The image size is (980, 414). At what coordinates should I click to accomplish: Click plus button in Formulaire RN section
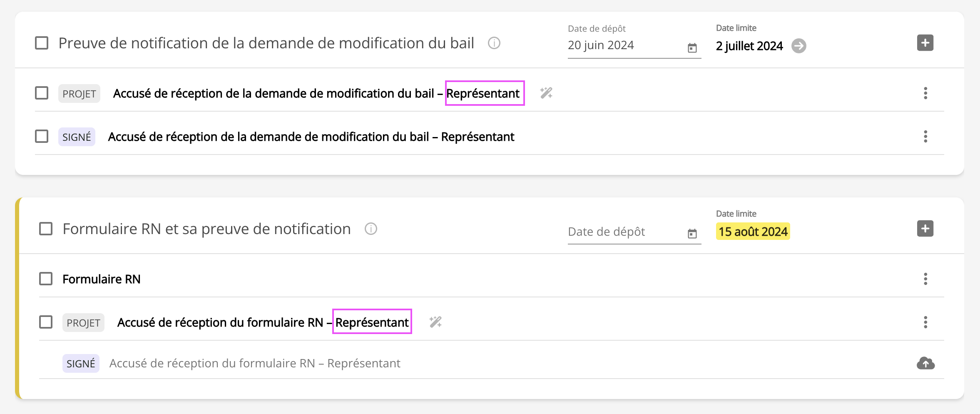point(925,229)
